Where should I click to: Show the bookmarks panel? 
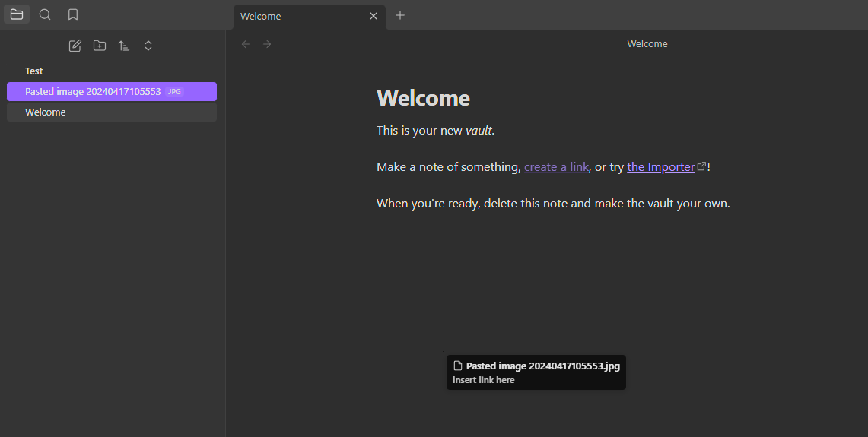click(73, 14)
